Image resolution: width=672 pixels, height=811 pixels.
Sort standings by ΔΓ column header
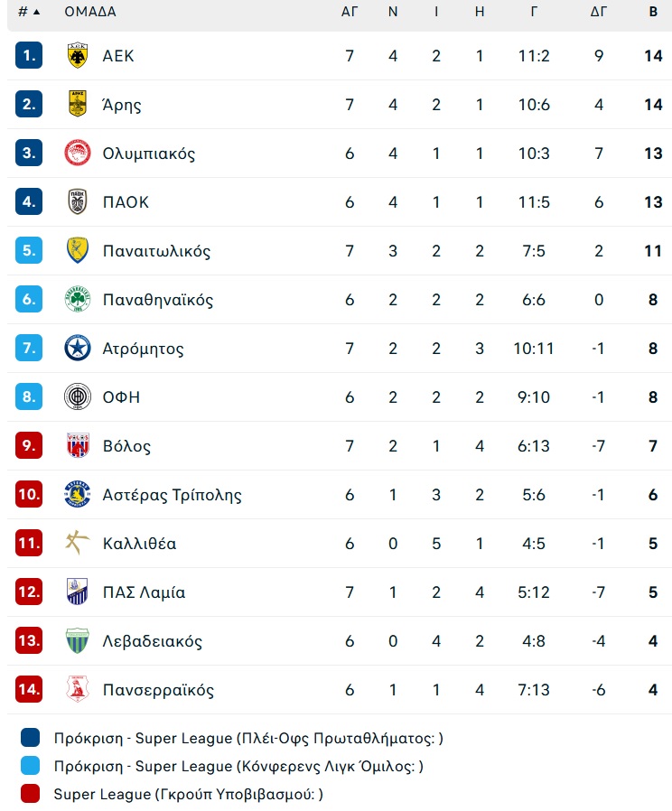point(599,12)
